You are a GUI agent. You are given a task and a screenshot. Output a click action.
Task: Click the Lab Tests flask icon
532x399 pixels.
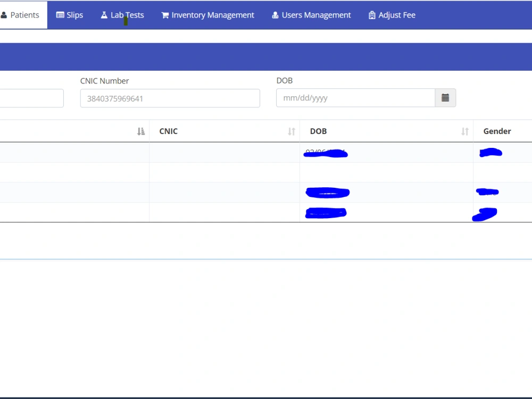click(x=104, y=15)
